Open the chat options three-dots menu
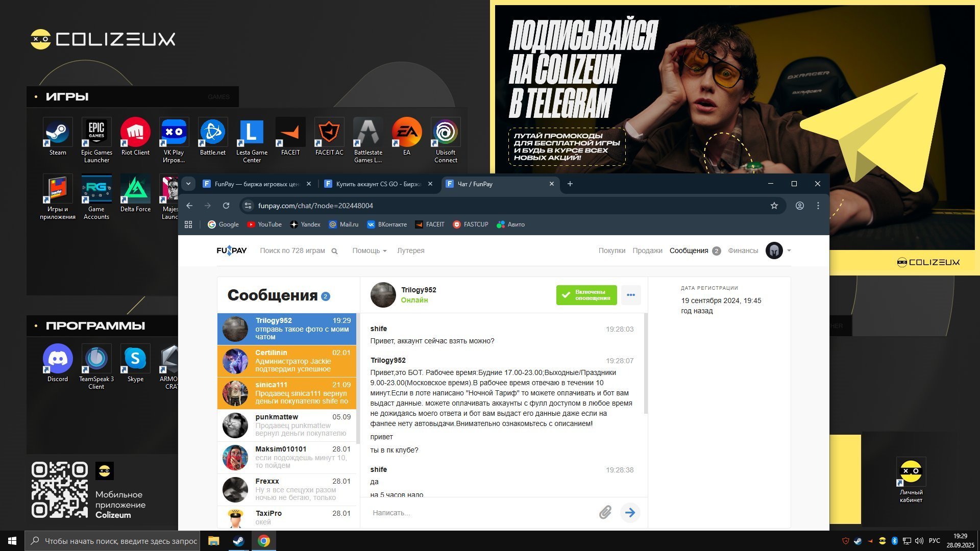 point(631,295)
